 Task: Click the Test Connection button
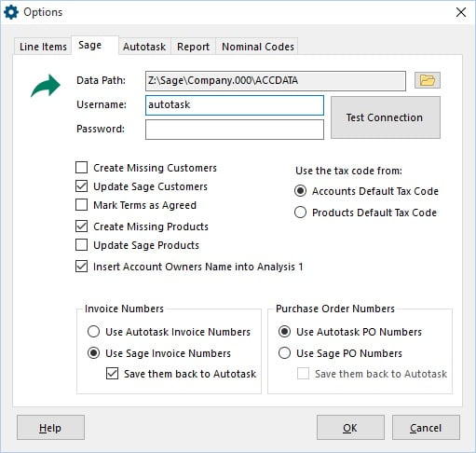click(x=385, y=117)
